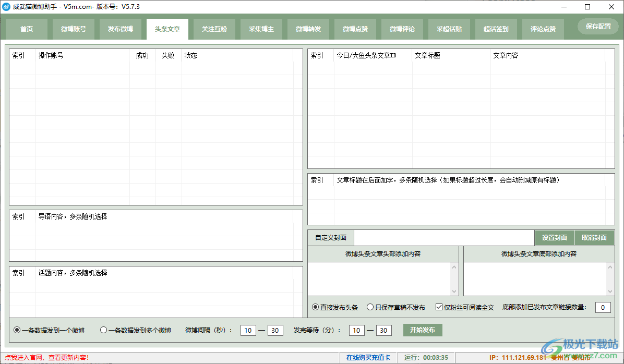Select the 头条文章 tab

point(167,29)
